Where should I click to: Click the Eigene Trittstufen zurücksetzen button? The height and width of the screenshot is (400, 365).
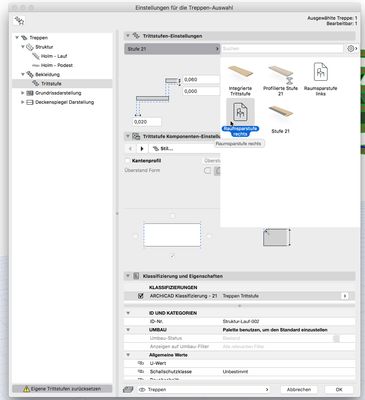(62, 389)
